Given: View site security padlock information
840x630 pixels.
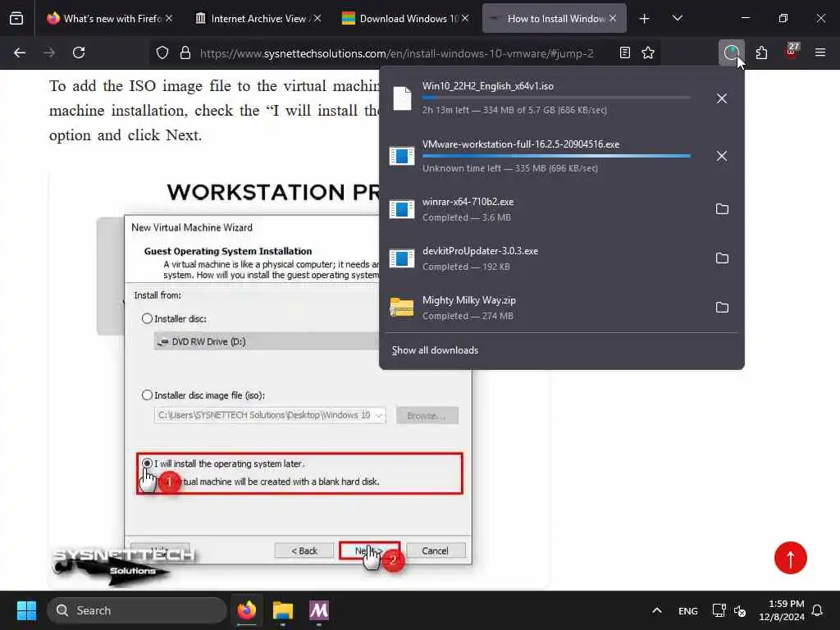Looking at the screenshot, I should click(185, 52).
